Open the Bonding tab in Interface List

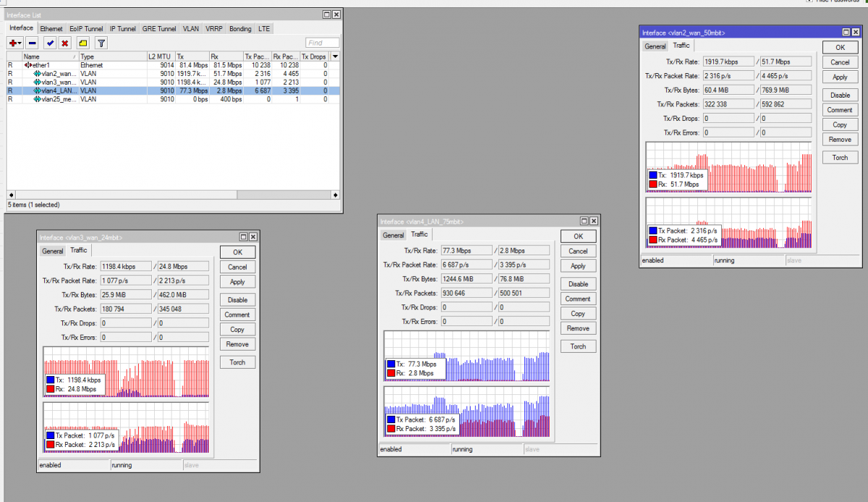(240, 29)
